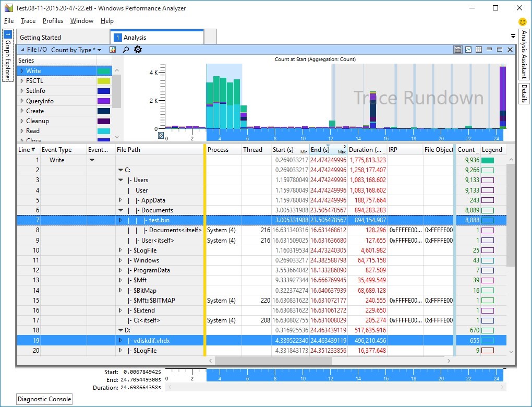Click the FSCTL series color swatch
The height and width of the screenshot is (407, 532).
104,81
